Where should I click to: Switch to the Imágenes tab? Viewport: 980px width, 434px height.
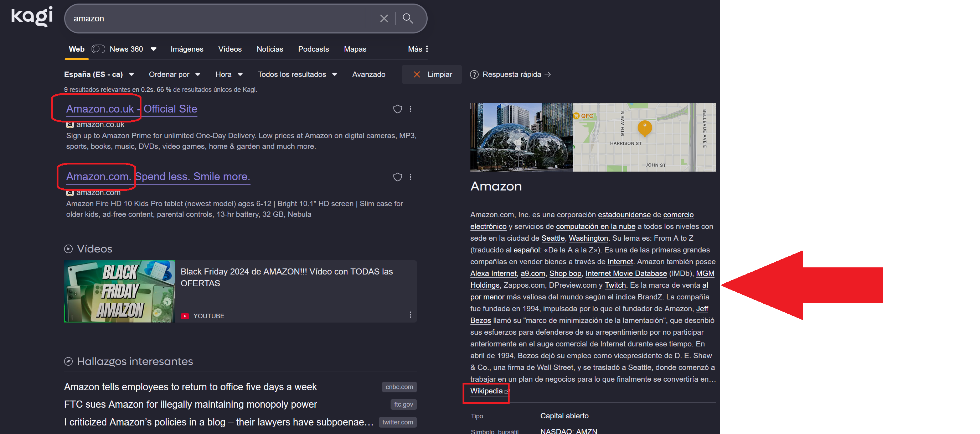tap(187, 49)
